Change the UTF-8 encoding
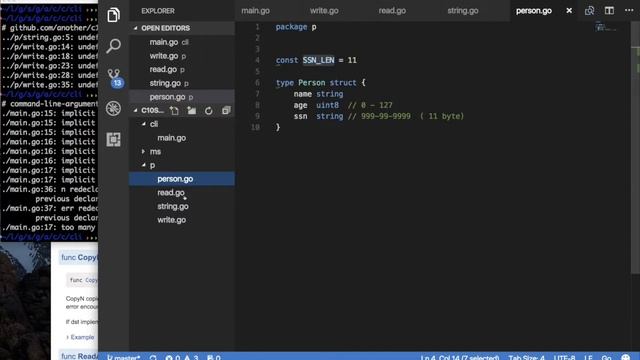Image resolution: width=640 pixels, height=360 pixels. [564, 357]
